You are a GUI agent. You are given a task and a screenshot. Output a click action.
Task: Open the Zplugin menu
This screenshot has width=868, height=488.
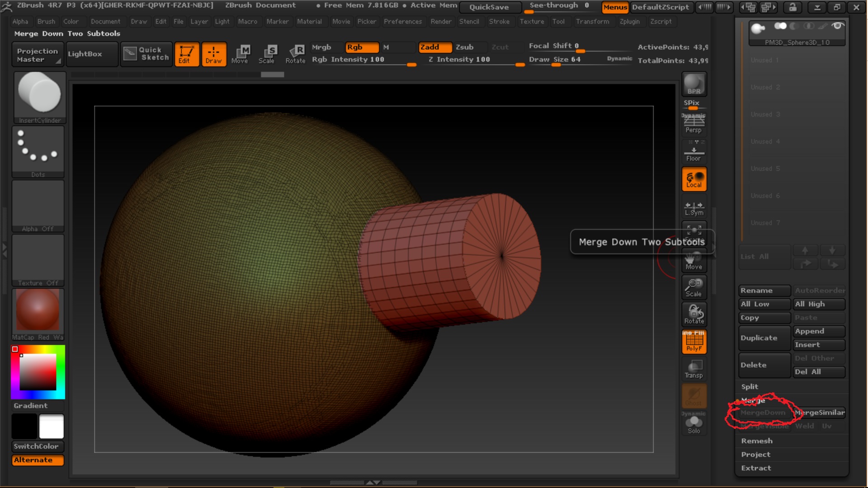pos(629,21)
